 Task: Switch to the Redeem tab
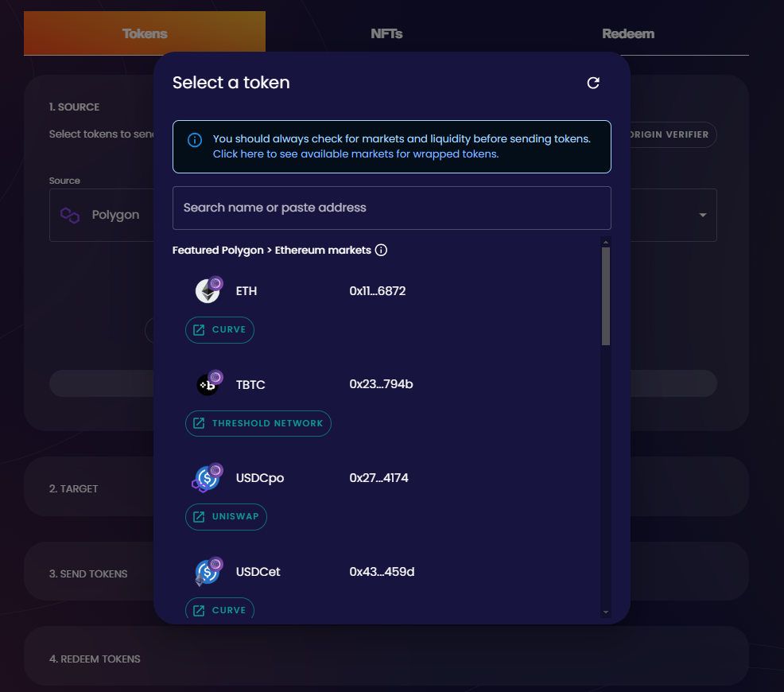tap(628, 33)
